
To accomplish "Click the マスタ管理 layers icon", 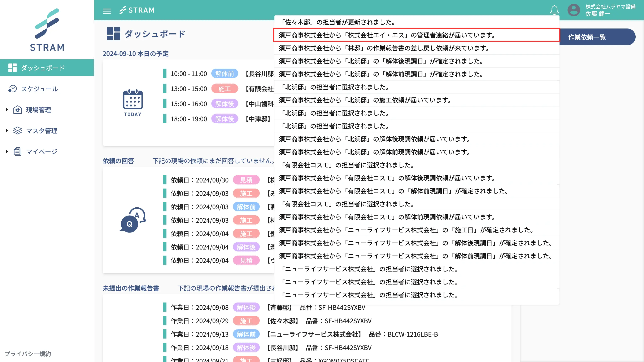I will (x=17, y=131).
